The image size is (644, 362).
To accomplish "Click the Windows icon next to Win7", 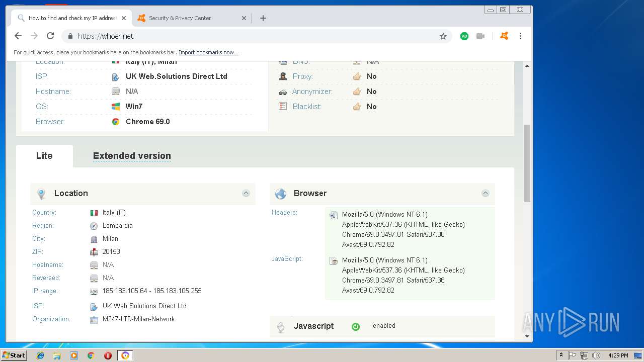I will pyautogui.click(x=116, y=107).
